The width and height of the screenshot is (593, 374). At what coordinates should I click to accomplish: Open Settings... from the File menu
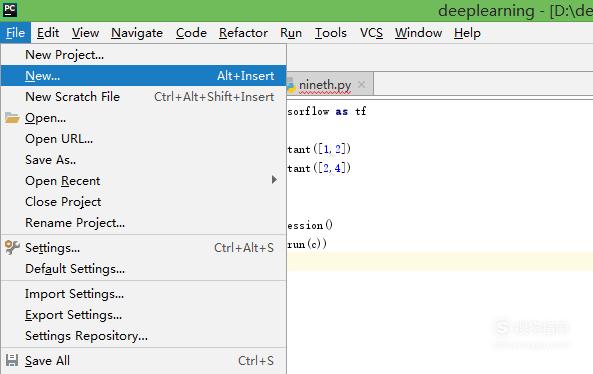click(x=143, y=248)
